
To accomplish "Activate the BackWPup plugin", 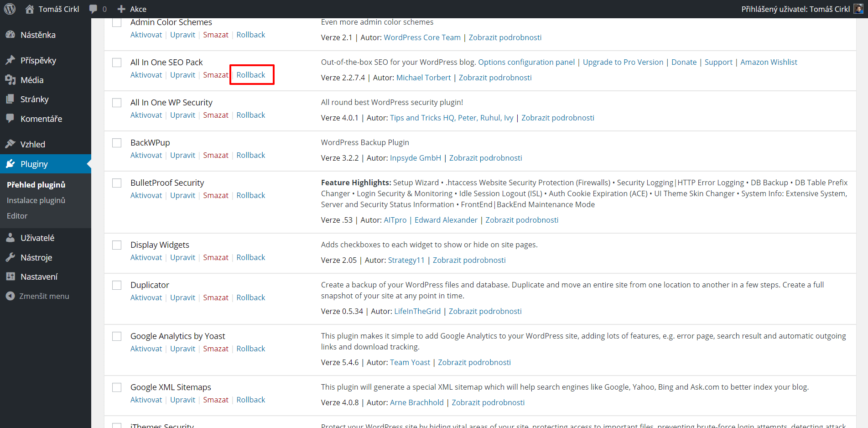I will click(x=146, y=155).
